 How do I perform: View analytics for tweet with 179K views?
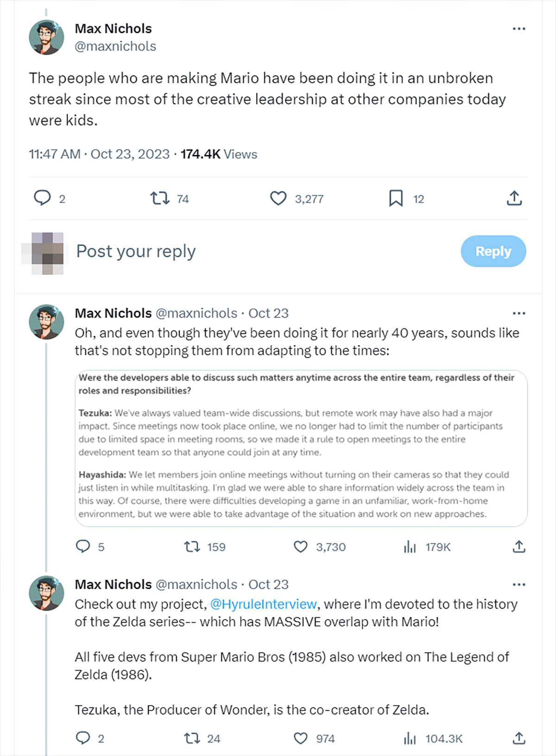click(x=410, y=547)
